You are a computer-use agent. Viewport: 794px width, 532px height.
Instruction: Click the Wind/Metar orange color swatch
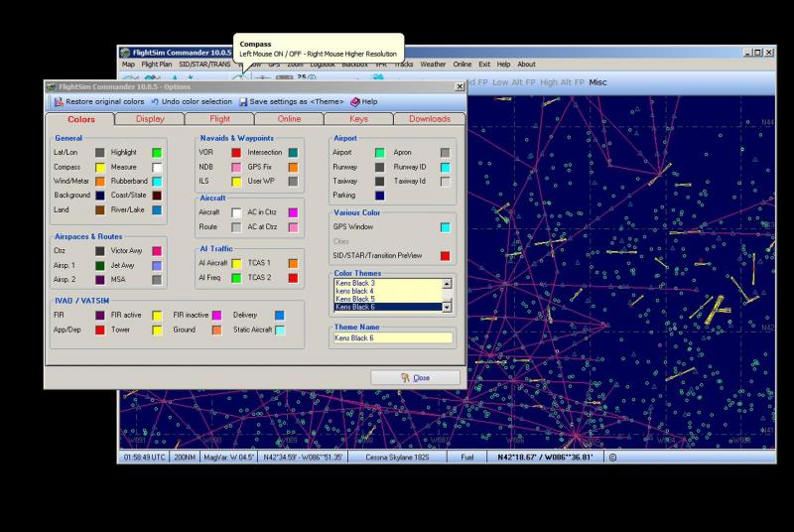[x=100, y=182]
